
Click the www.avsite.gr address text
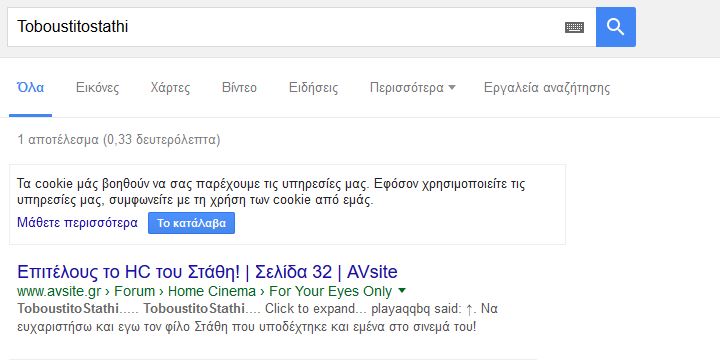click(59, 291)
